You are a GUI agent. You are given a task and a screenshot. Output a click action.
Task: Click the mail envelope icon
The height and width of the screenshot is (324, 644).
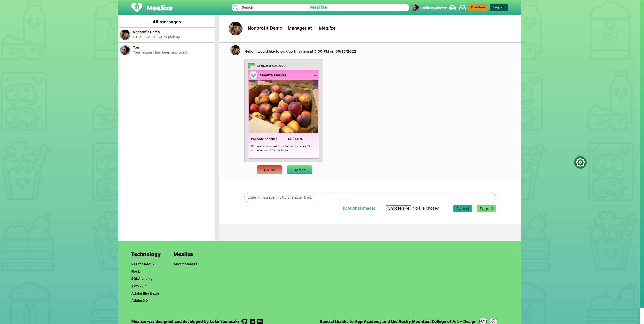pos(463,8)
